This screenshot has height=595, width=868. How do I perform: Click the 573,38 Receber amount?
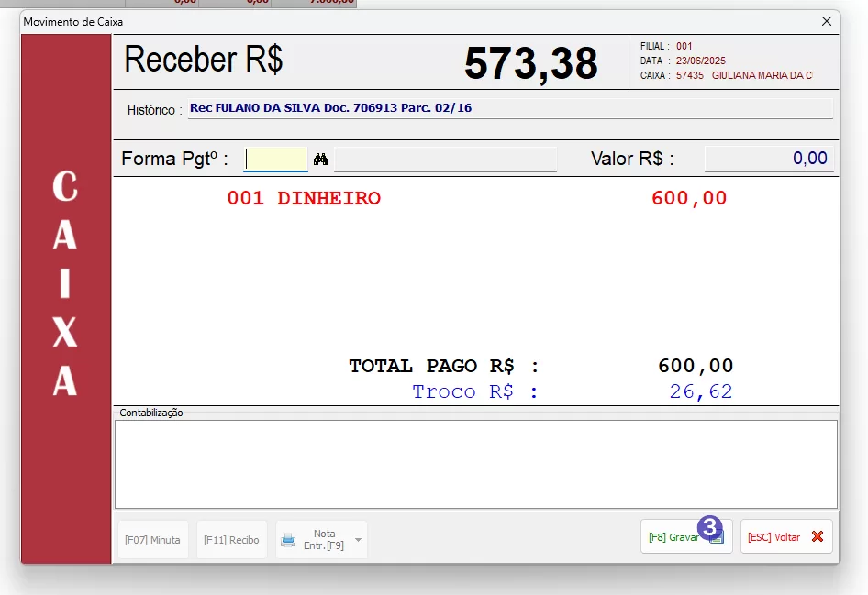[530, 63]
